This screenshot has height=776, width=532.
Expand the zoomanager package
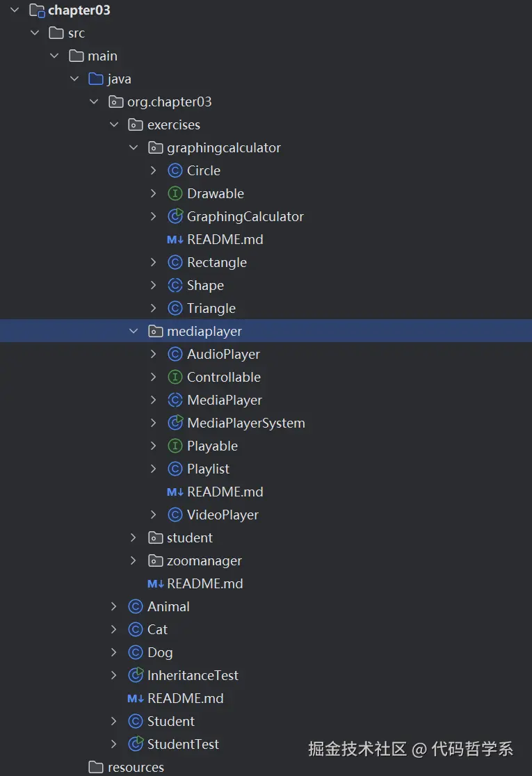133,560
